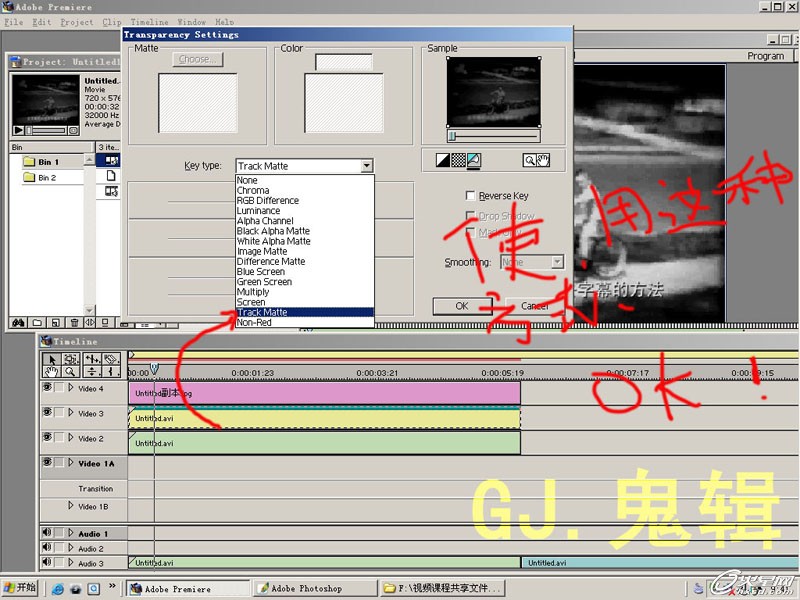800x600 pixels.
Task: Open the Clip menu
Action: (x=112, y=22)
